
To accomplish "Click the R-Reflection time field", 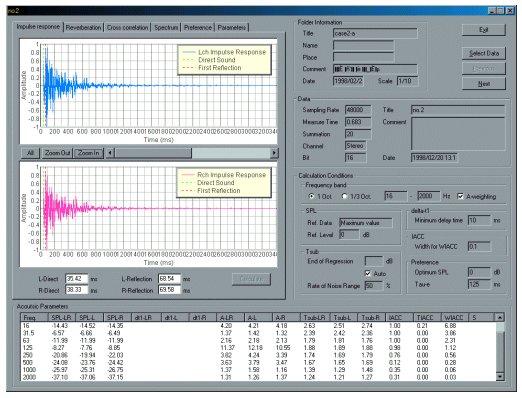I will pyautogui.click(x=170, y=290).
